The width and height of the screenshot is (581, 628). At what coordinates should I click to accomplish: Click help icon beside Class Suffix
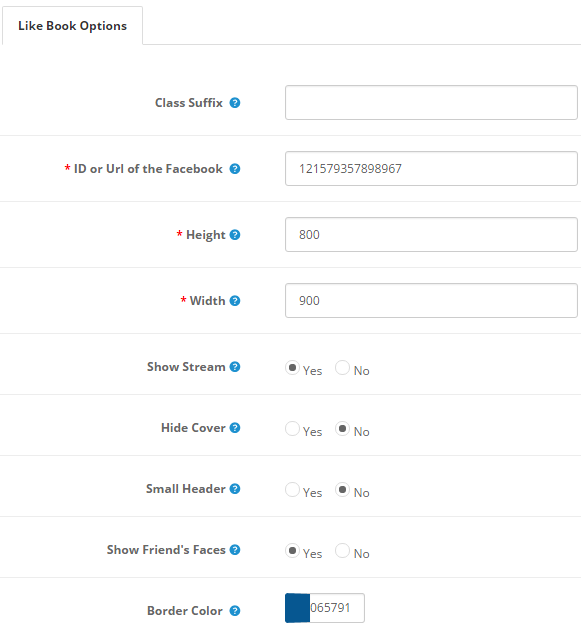coord(235,103)
